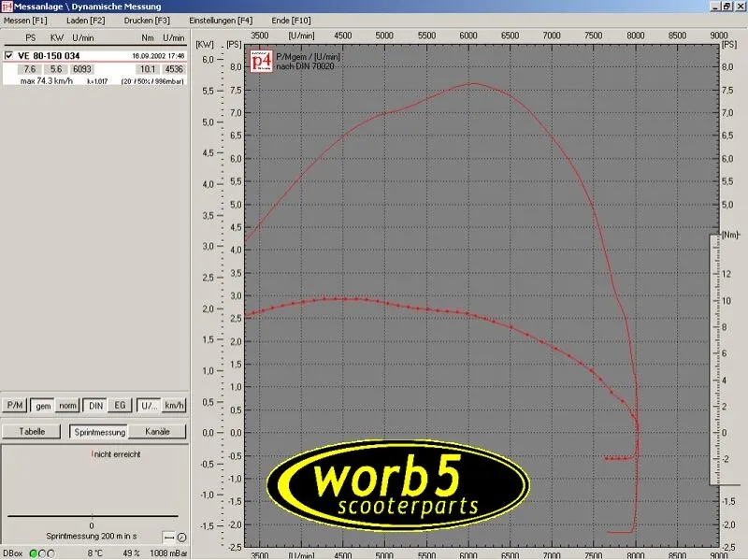The height and width of the screenshot is (560, 748).
Task: Click the p4 application icon in title bar
Action: 7,7
